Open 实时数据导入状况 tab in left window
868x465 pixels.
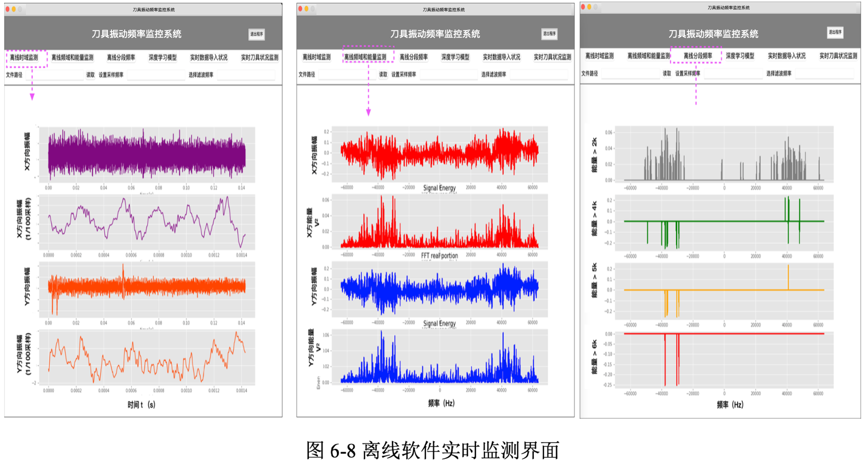[x=209, y=57]
